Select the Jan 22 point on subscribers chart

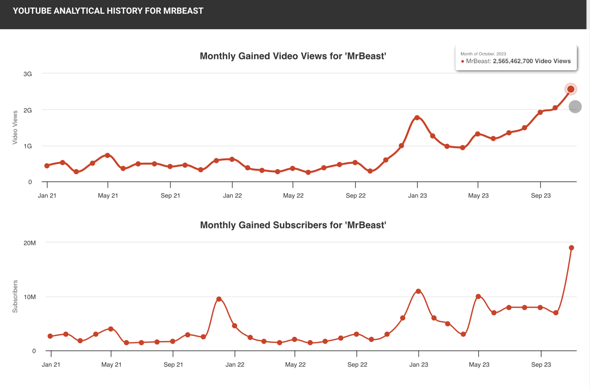point(234,326)
